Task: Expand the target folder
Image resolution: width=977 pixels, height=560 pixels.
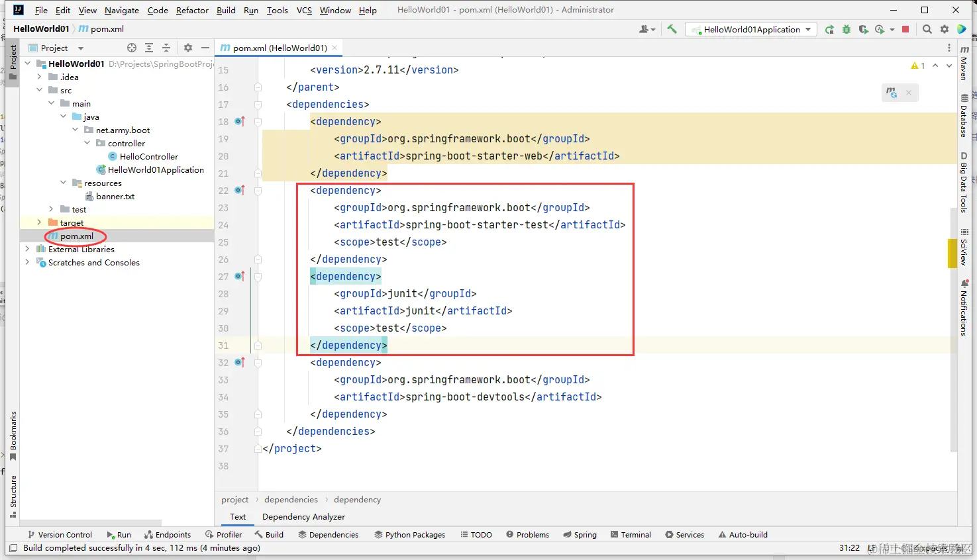Action: coord(40,222)
